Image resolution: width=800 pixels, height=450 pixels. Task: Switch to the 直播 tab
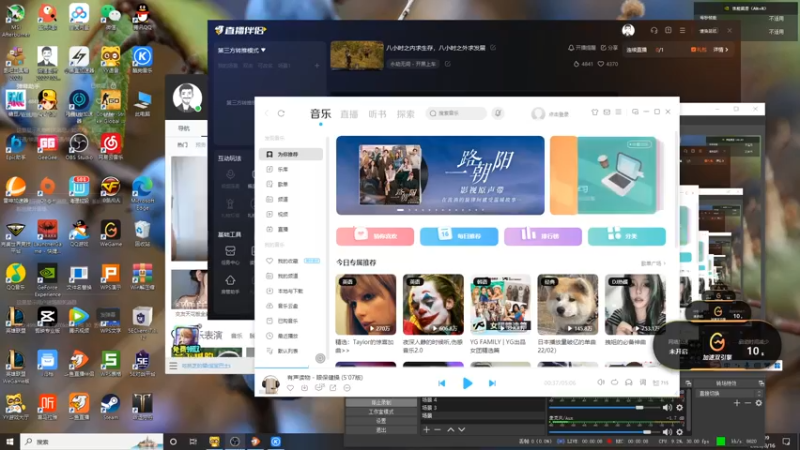tap(349, 114)
